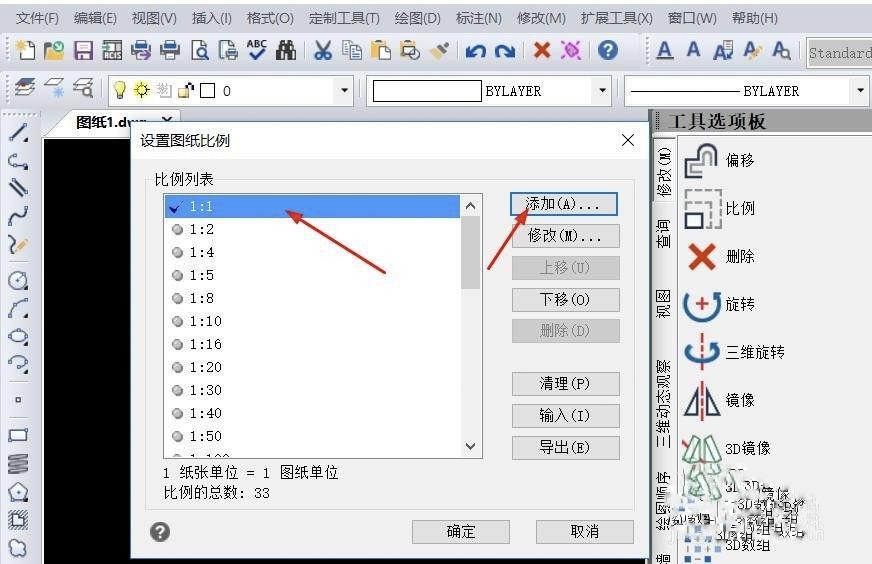Select the Mirror tool in tool palette
Viewport: 872px width, 564px height.
(x=719, y=400)
